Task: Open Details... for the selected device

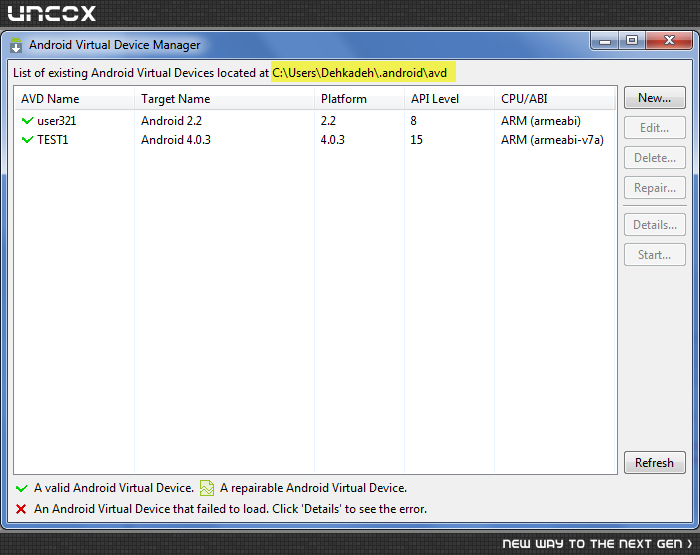Action: 654,225
